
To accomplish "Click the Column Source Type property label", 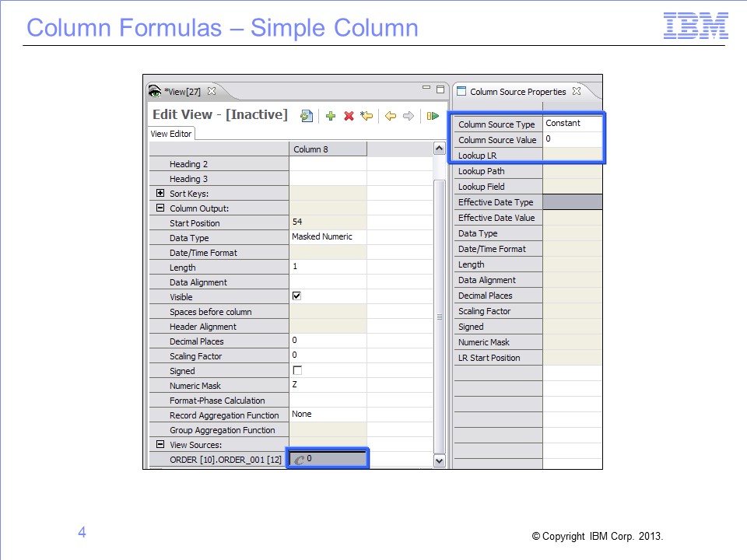I will (x=496, y=124).
